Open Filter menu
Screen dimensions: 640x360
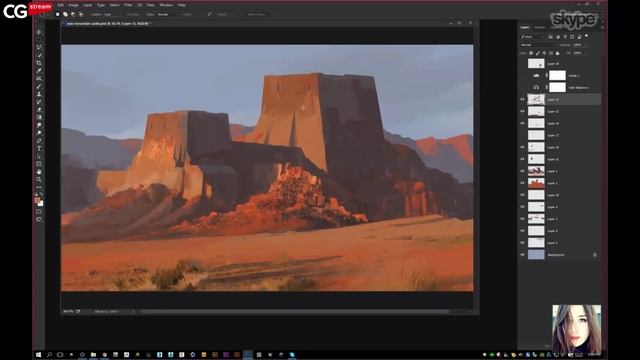pos(128,5)
